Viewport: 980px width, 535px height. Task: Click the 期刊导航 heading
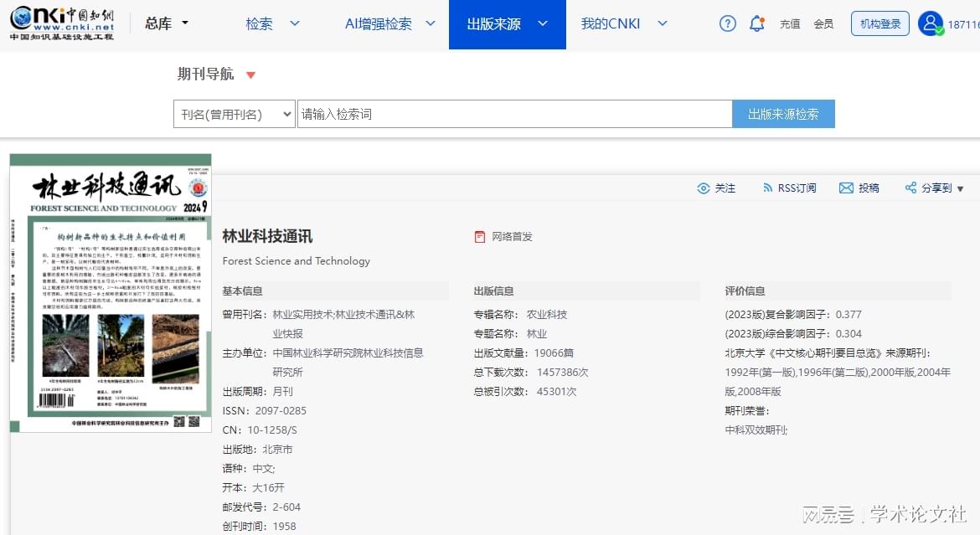(x=205, y=75)
